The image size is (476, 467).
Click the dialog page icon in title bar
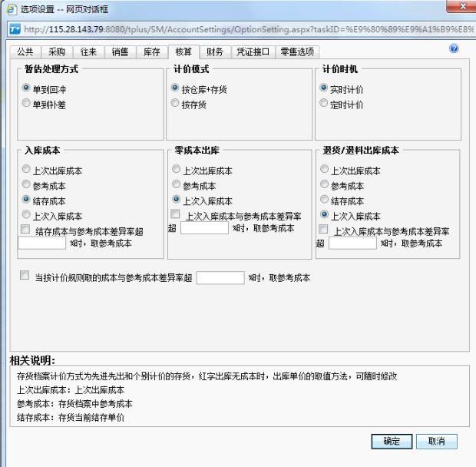click(12, 9)
